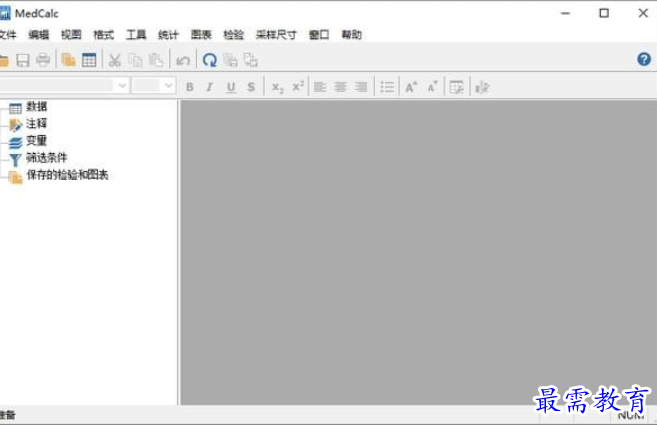Click the open folder toolbar icon
The width and height of the screenshot is (657, 432).
coord(4,61)
